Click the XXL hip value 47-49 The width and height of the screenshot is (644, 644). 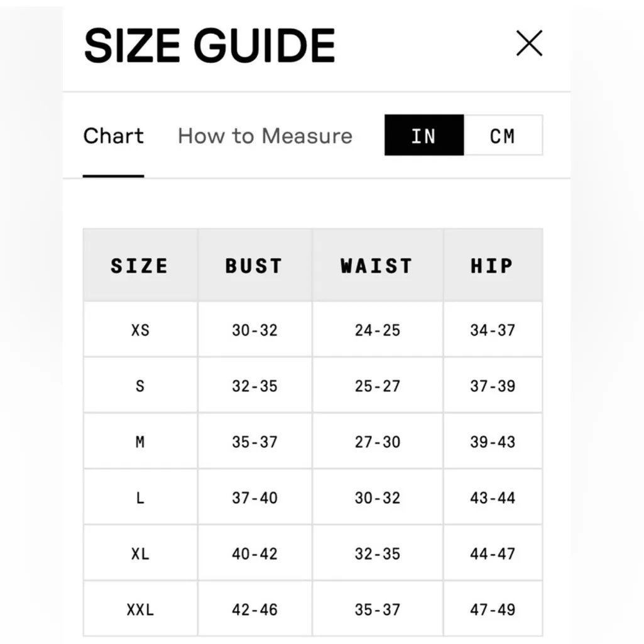point(493,609)
